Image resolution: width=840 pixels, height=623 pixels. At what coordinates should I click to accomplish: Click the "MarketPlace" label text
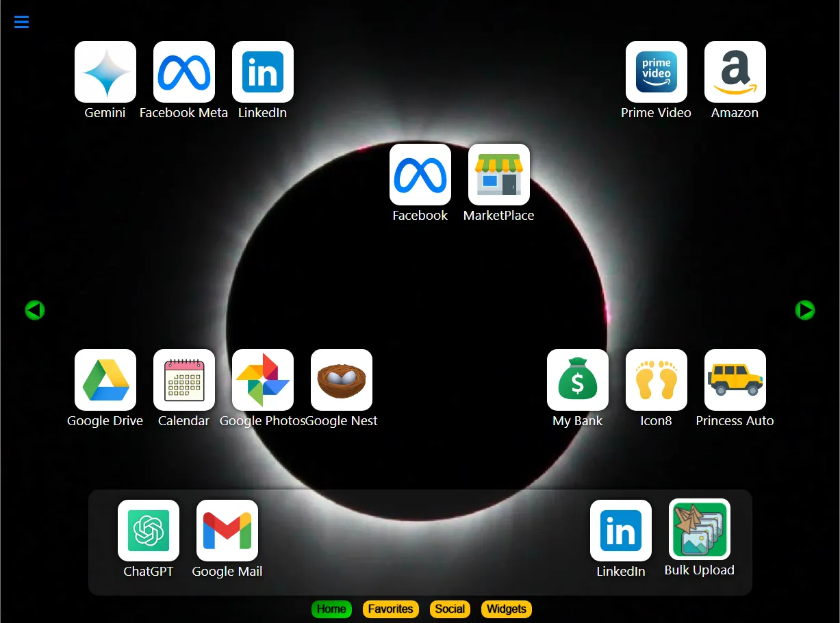(x=499, y=216)
